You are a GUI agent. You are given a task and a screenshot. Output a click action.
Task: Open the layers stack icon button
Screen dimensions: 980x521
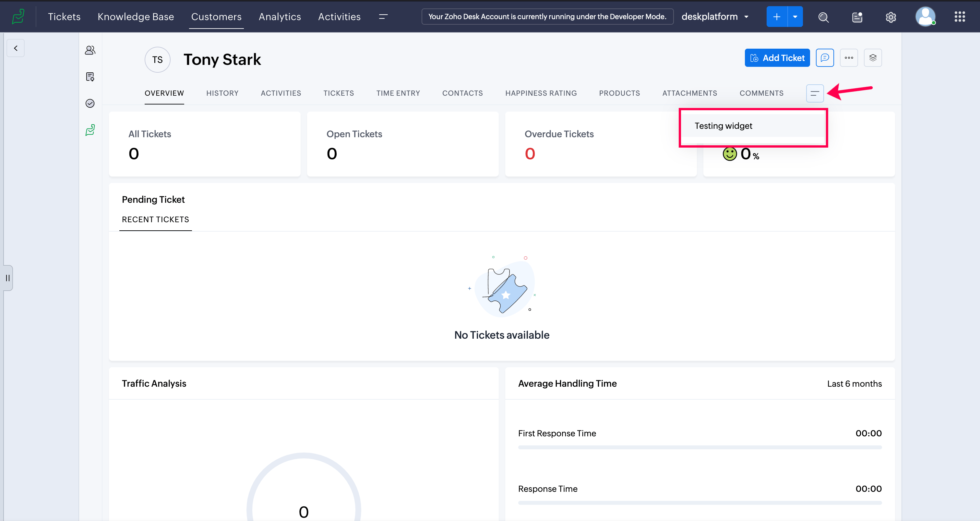[x=873, y=58]
